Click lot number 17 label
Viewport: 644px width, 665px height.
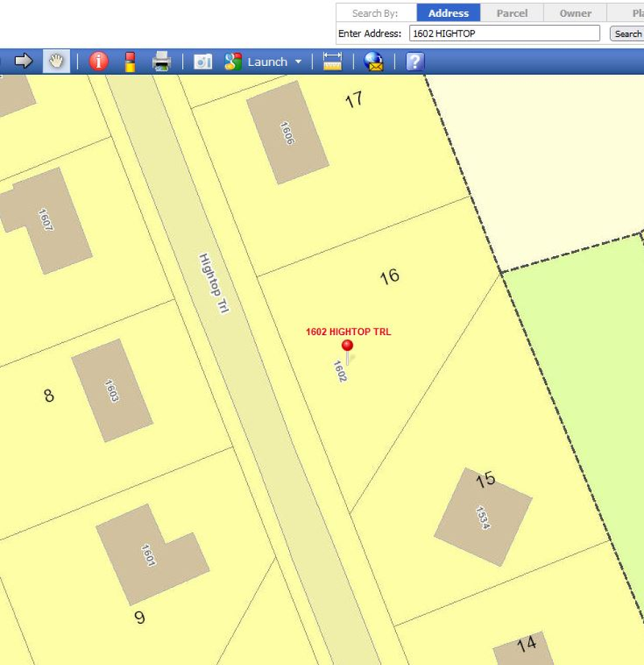coord(353,100)
